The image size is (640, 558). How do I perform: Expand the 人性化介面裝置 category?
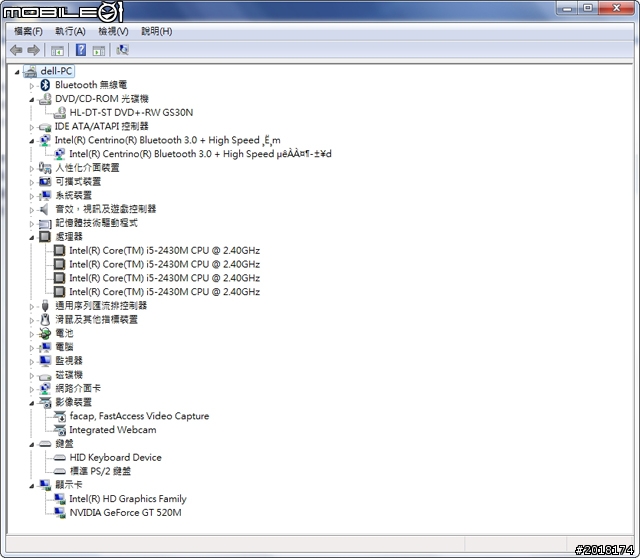[31, 169]
